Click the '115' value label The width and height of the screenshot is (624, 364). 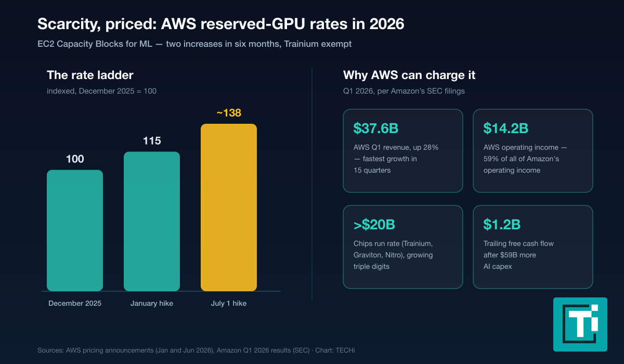[x=152, y=141]
